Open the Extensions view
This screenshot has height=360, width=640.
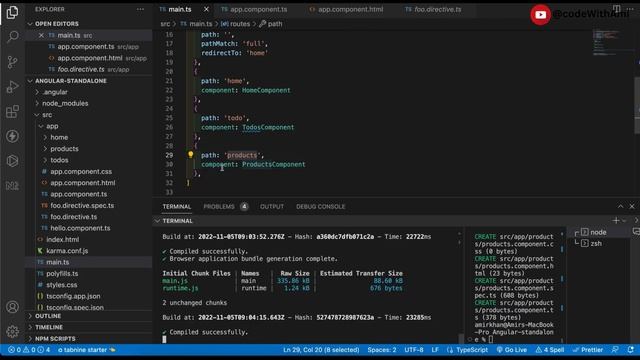click(12, 111)
